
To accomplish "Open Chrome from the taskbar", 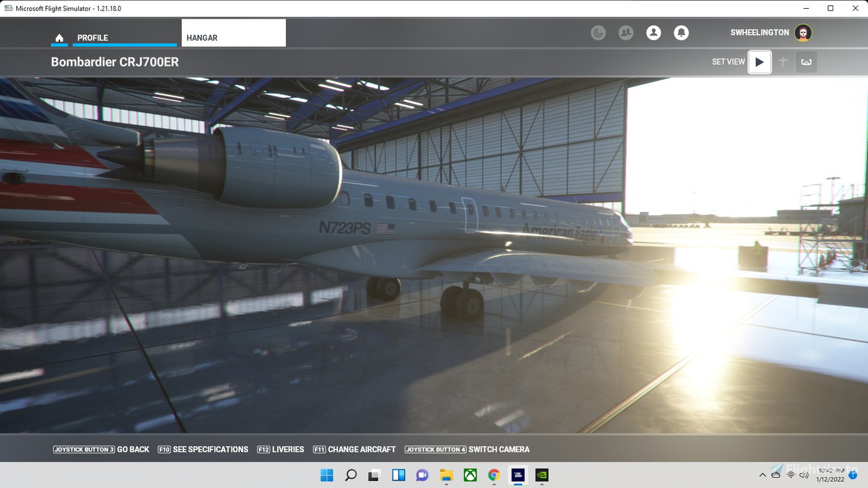I will tap(494, 475).
